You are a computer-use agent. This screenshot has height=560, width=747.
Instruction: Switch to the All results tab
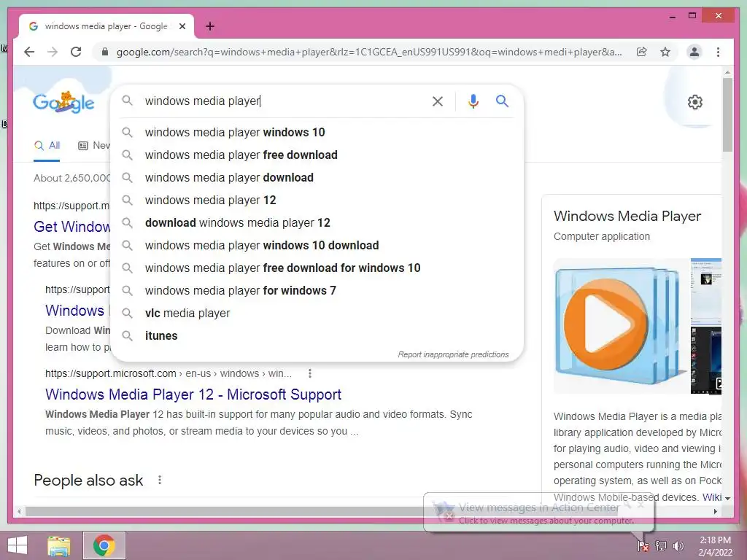tap(47, 146)
